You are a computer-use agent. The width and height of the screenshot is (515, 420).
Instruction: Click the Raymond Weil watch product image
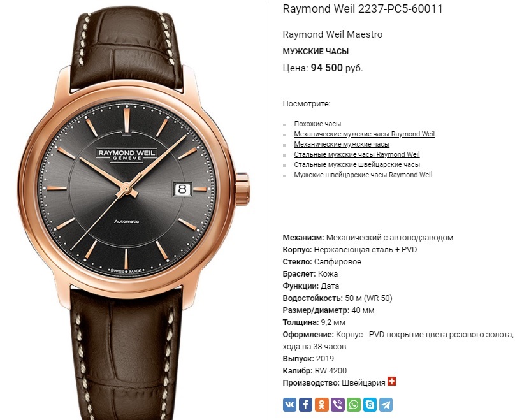tap(133, 210)
